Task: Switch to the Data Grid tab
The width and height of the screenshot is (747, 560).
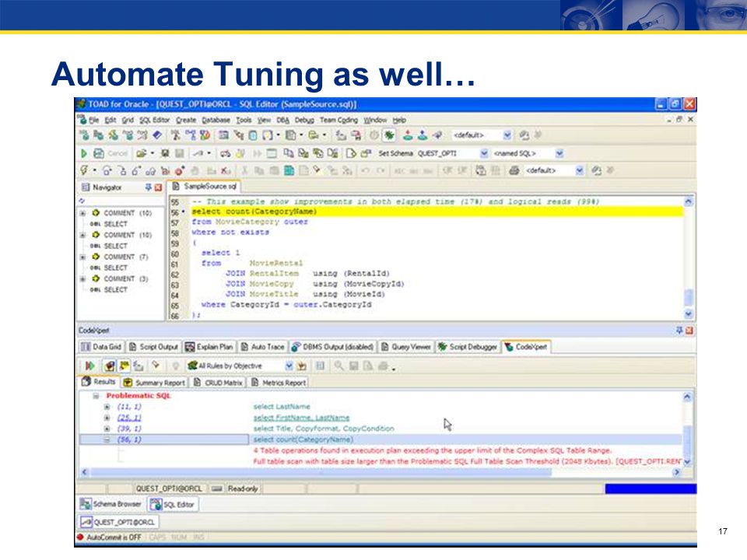Action: [x=101, y=347]
